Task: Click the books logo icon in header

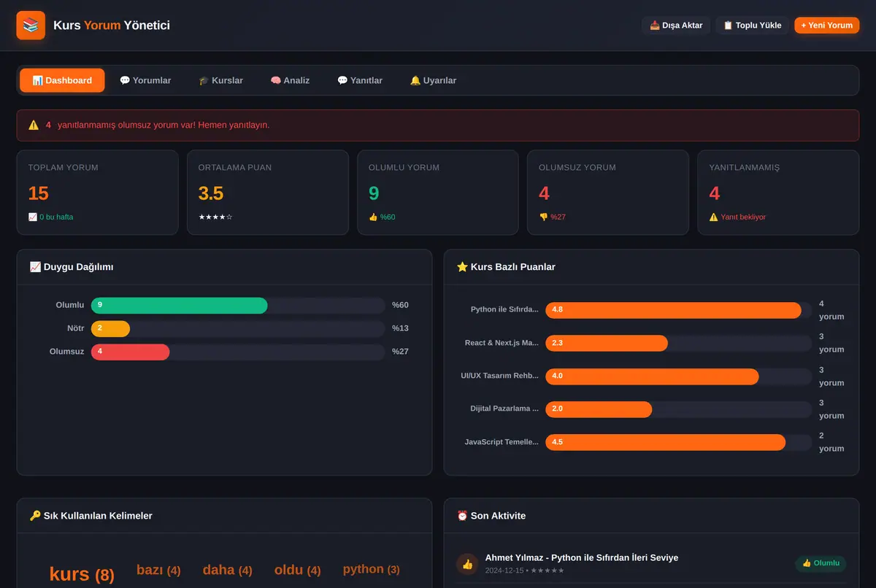Action: click(x=31, y=26)
